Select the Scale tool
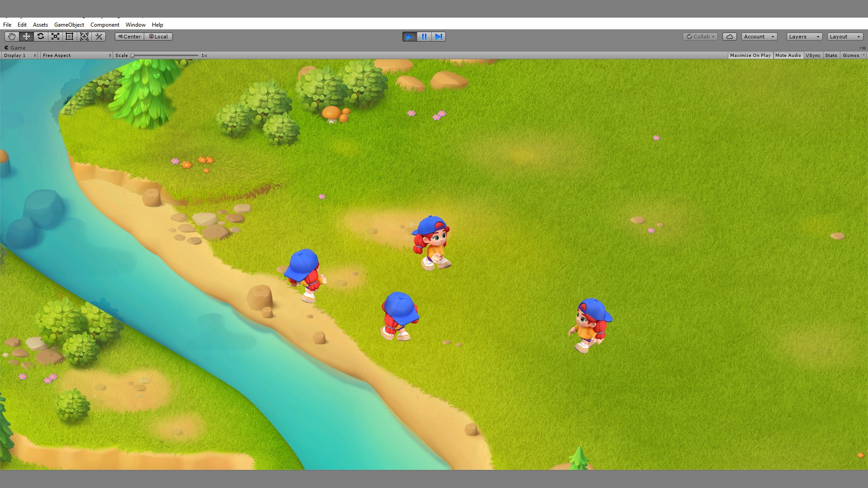868x488 pixels. (x=55, y=37)
